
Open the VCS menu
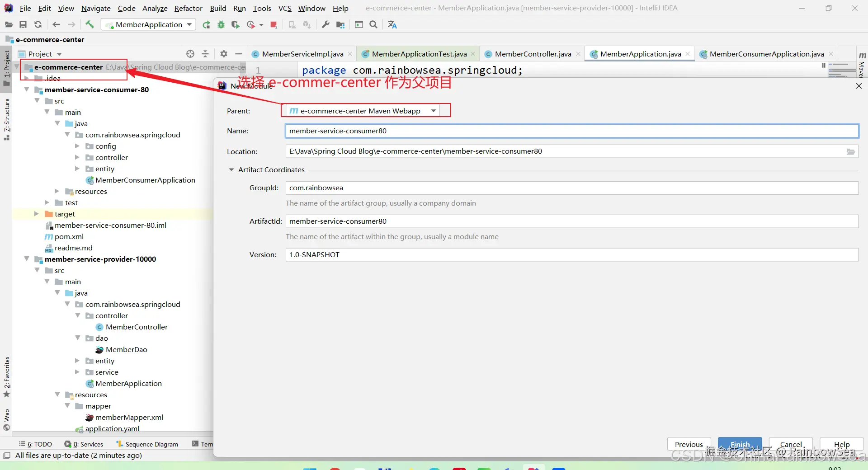(285, 8)
